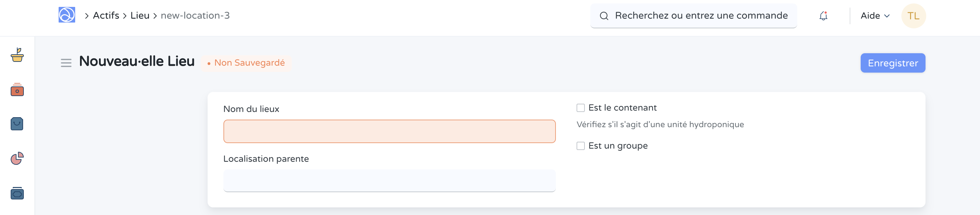Screen dimensions: 980x215
Task: Open the 'Localisation parente' selector
Action: (389, 181)
